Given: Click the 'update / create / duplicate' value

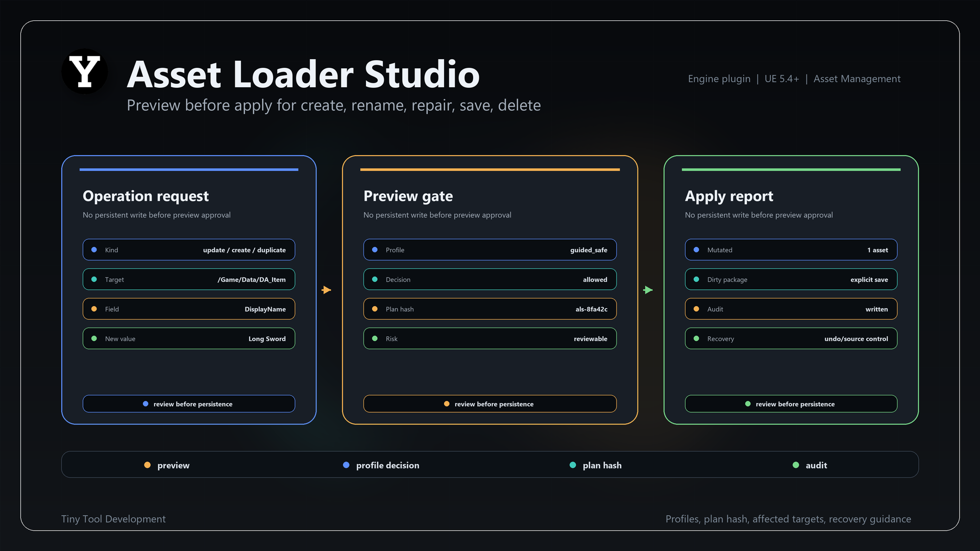Looking at the screenshot, I should 244,250.
